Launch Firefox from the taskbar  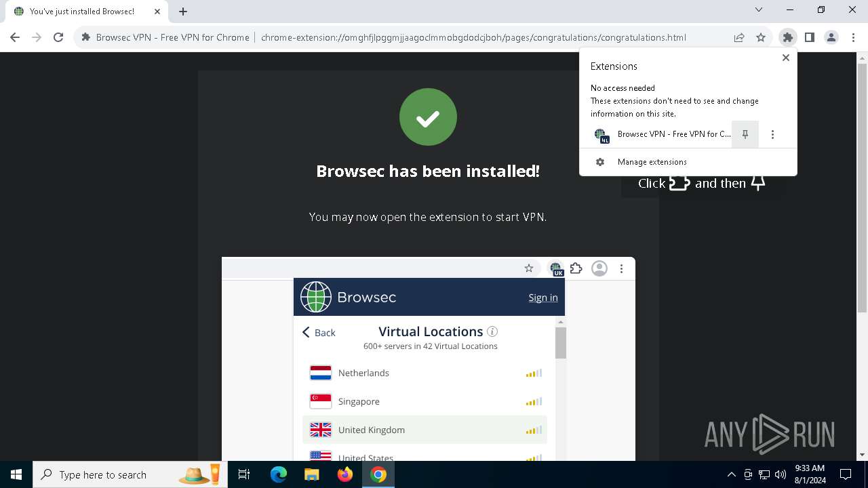pos(345,474)
